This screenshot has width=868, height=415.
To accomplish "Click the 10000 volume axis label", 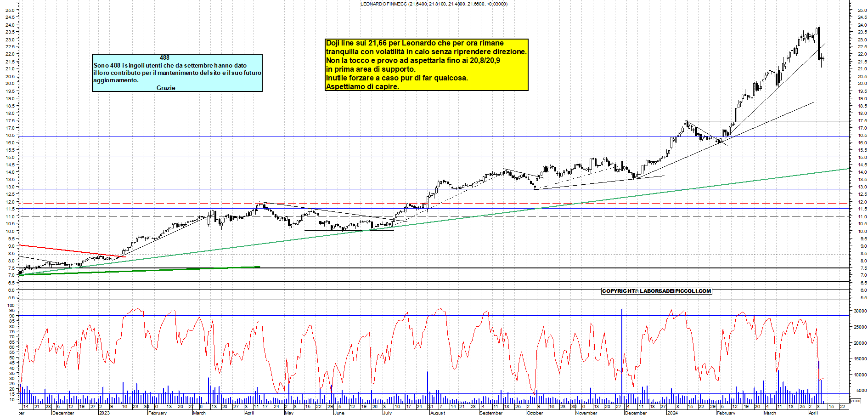I will pos(860,375).
